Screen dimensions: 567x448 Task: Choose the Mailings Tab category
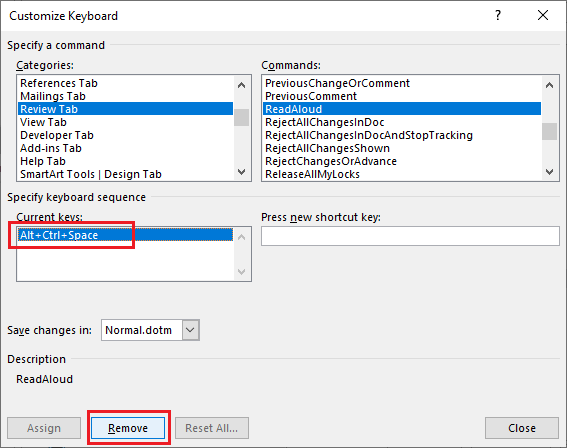(53, 96)
